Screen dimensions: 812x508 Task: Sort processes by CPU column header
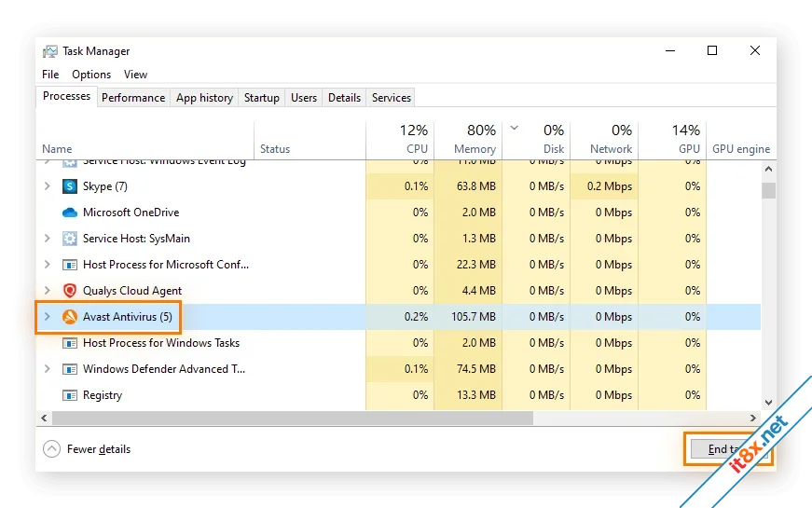(400, 141)
